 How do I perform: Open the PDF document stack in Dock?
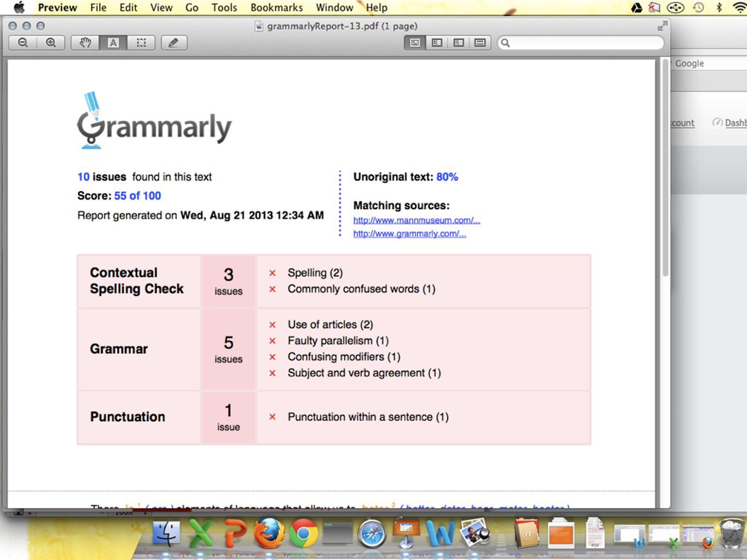[x=595, y=533]
